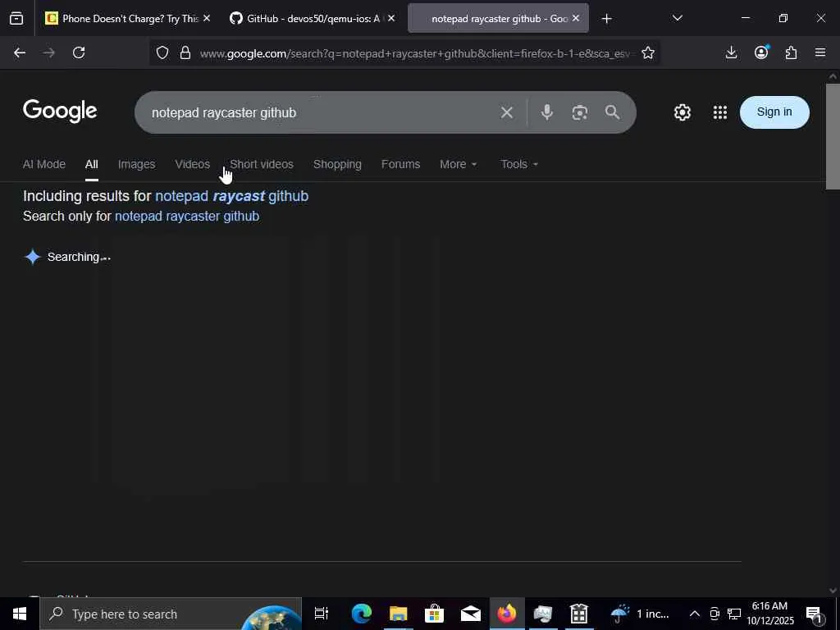The height and width of the screenshot is (630, 840).
Task: Show Videos results
Action: point(192,164)
